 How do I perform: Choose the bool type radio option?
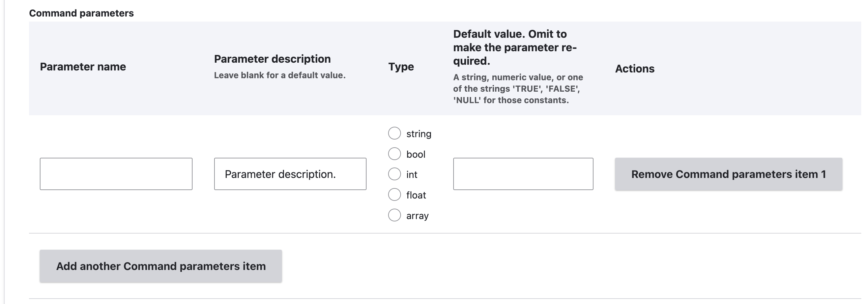pyautogui.click(x=394, y=154)
